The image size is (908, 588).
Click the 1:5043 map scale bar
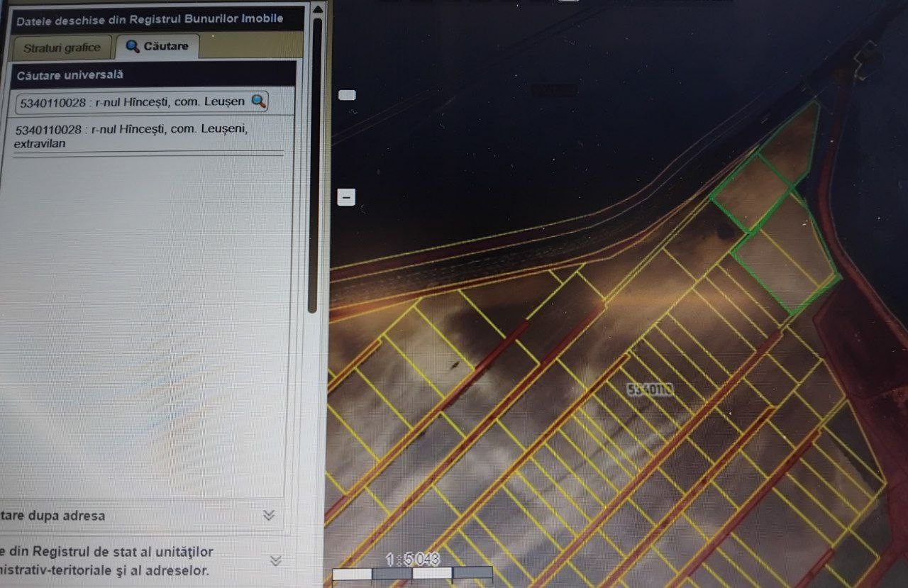click(x=413, y=572)
